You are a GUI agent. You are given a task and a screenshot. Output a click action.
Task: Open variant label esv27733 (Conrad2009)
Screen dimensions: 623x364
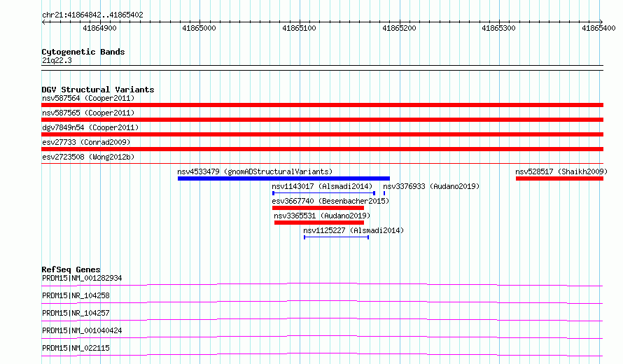[x=86, y=142]
